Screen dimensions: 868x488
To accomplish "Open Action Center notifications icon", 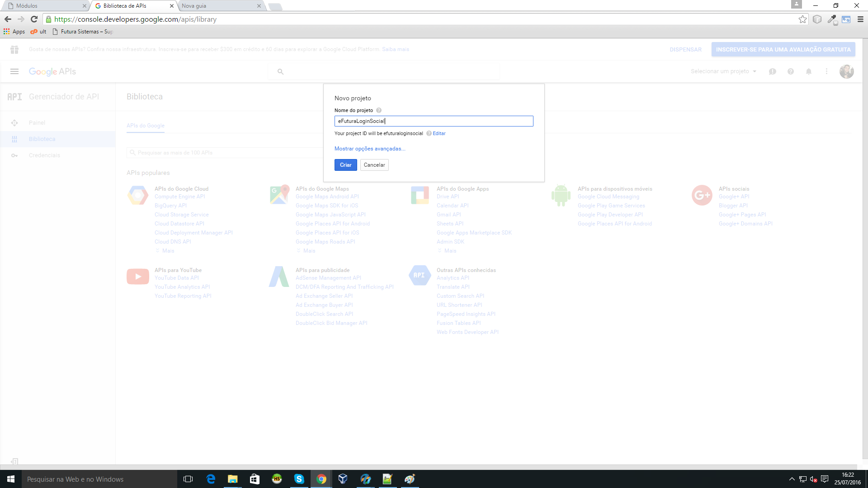I will (x=825, y=479).
